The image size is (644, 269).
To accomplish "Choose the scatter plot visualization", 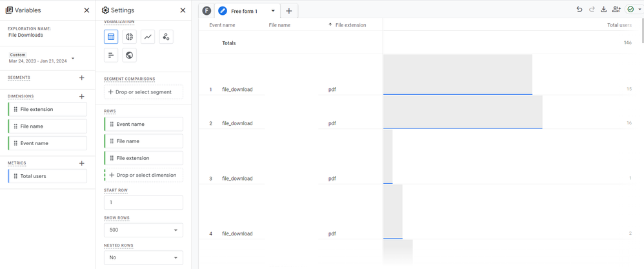I will [166, 37].
